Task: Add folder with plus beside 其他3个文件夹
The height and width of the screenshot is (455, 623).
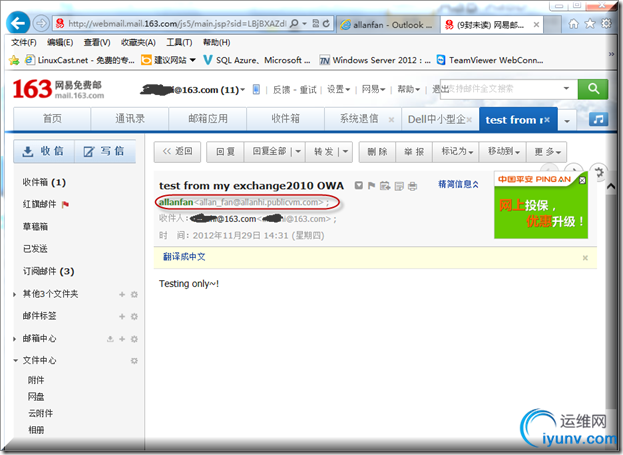Action: coord(122,294)
